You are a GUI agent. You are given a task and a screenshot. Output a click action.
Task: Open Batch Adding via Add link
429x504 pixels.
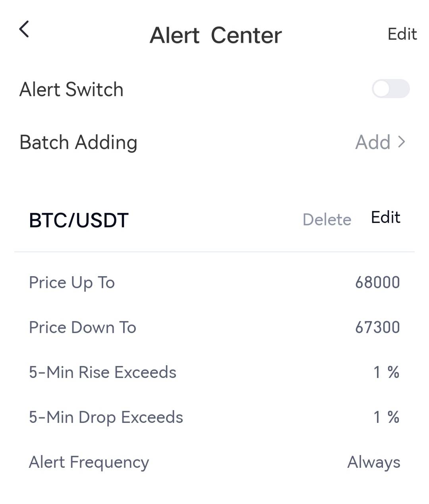click(373, 142)
